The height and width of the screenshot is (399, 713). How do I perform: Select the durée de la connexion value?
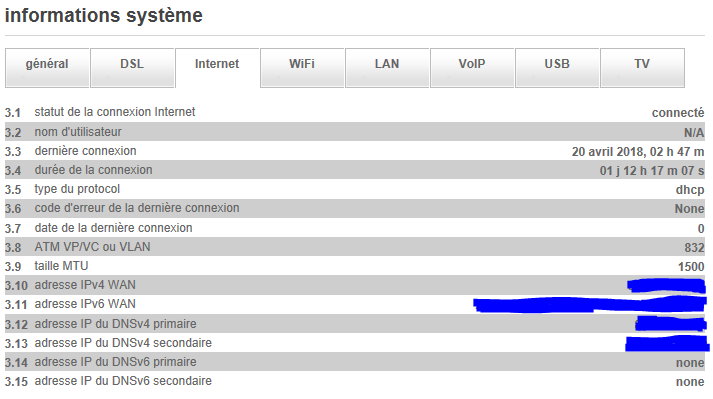(x=652, y=171)
